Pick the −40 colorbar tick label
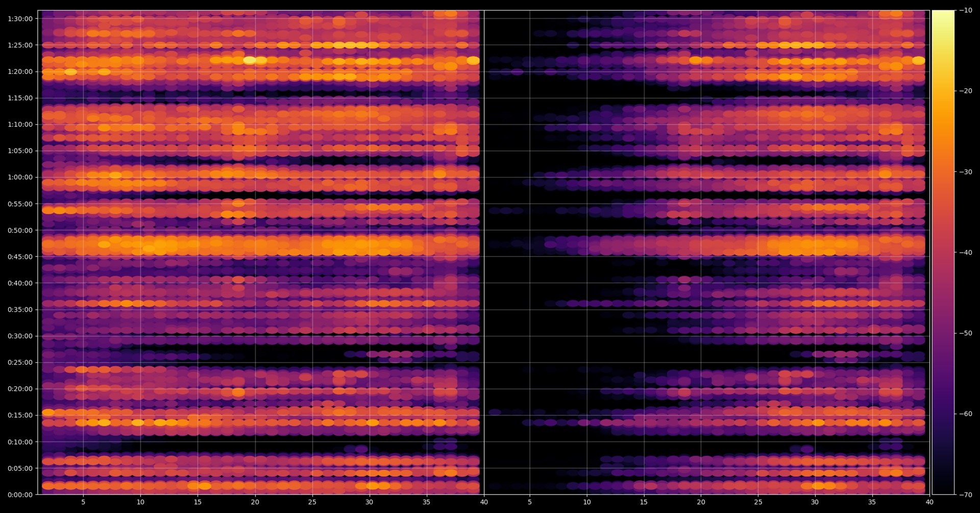This screenshot has height=513, width=980. click(966, 252)
